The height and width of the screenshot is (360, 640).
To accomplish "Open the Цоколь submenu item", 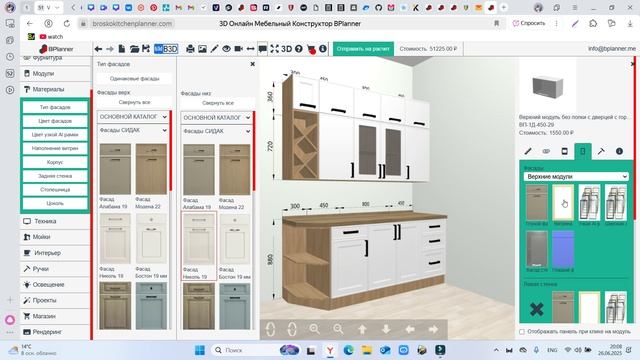I will (55, 203).
